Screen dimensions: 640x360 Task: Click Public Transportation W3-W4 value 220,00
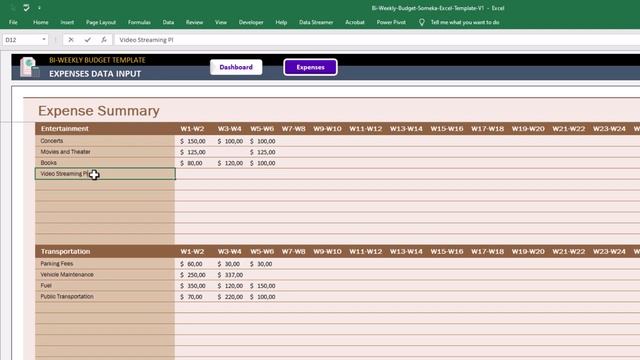230,297
